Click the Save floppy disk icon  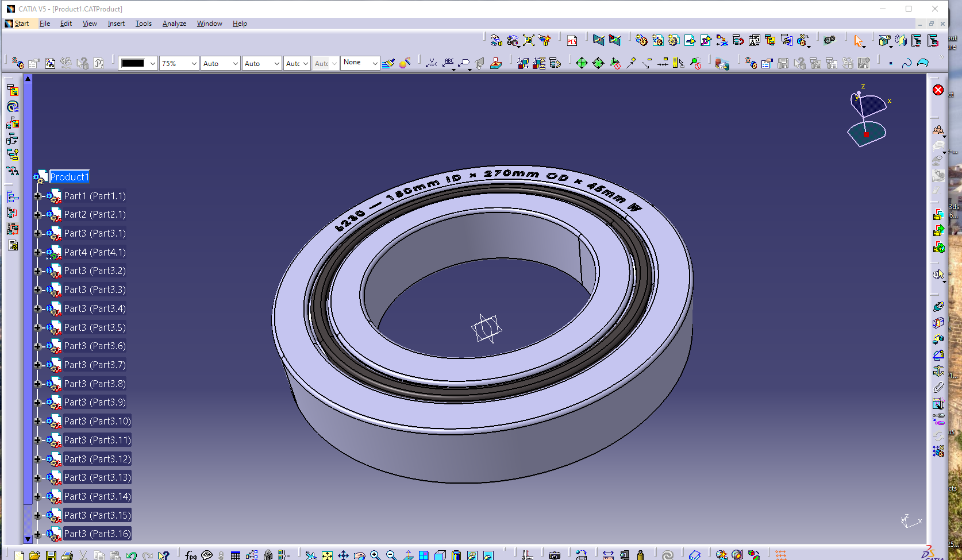point(51,555)
